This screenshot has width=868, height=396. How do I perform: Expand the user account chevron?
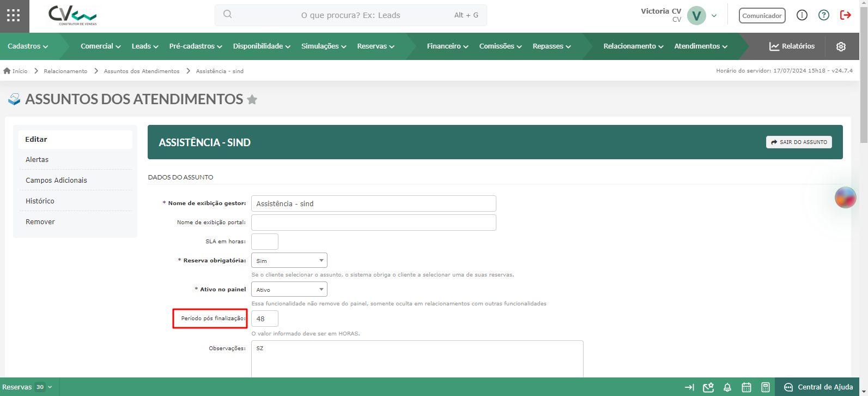[714, 16]
